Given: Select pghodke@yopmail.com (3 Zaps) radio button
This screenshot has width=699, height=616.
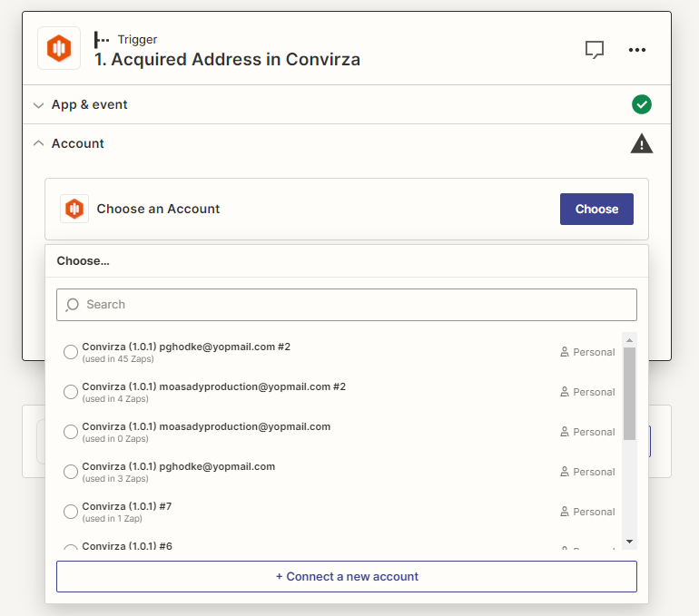Looking at the screenshot, I should click(71, 472).
